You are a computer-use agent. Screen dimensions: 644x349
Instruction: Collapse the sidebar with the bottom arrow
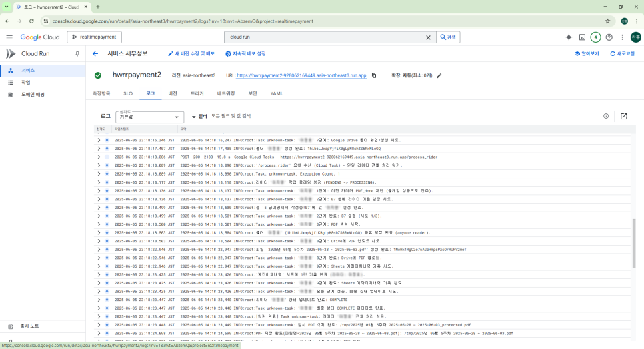(x=11, y=341)
